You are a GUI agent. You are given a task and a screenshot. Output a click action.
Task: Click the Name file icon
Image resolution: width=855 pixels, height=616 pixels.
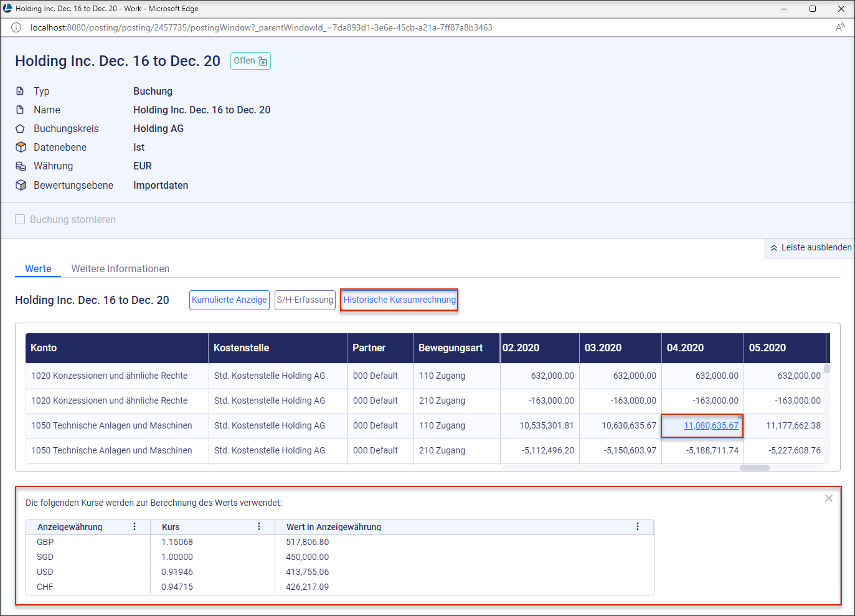20,110
